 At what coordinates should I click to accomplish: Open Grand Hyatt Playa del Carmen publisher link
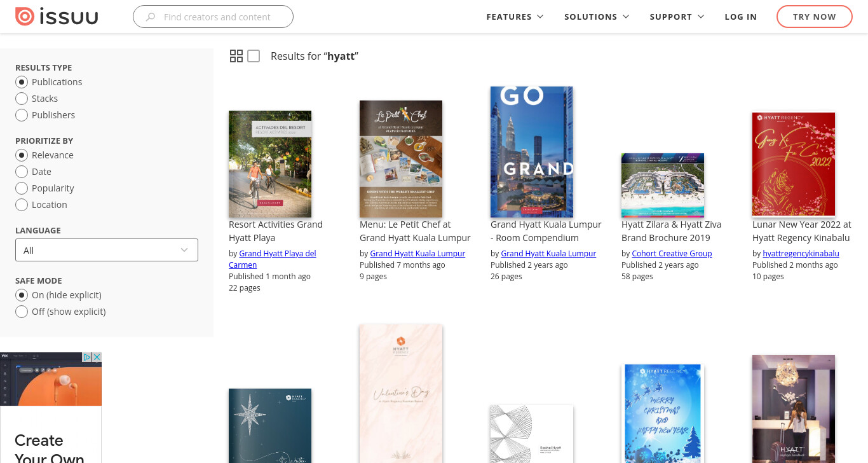[x=273, y=259]
